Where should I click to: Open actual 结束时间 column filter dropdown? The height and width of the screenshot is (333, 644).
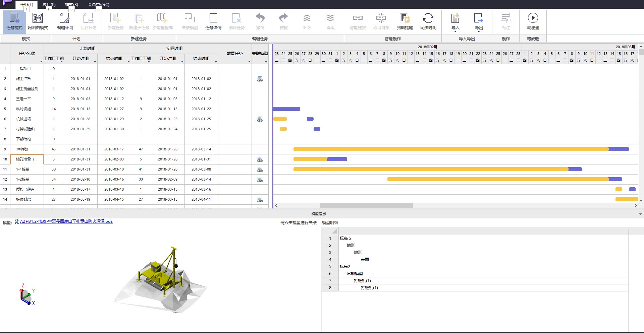point(216,62)
